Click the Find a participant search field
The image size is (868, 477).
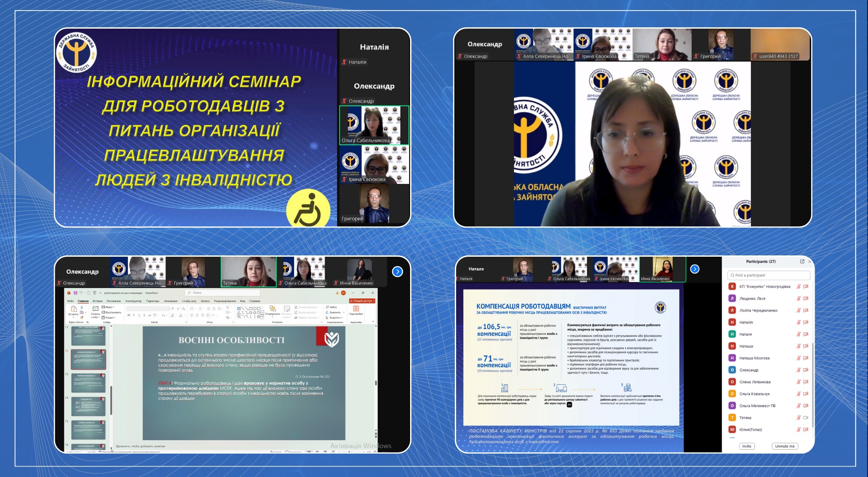[769, 275]
